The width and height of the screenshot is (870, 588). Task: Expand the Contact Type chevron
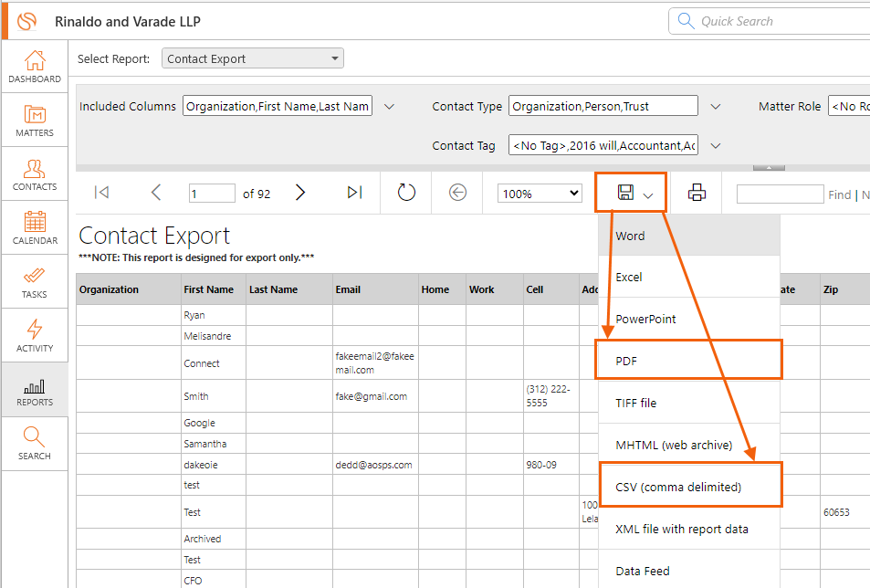coord(716,107)
